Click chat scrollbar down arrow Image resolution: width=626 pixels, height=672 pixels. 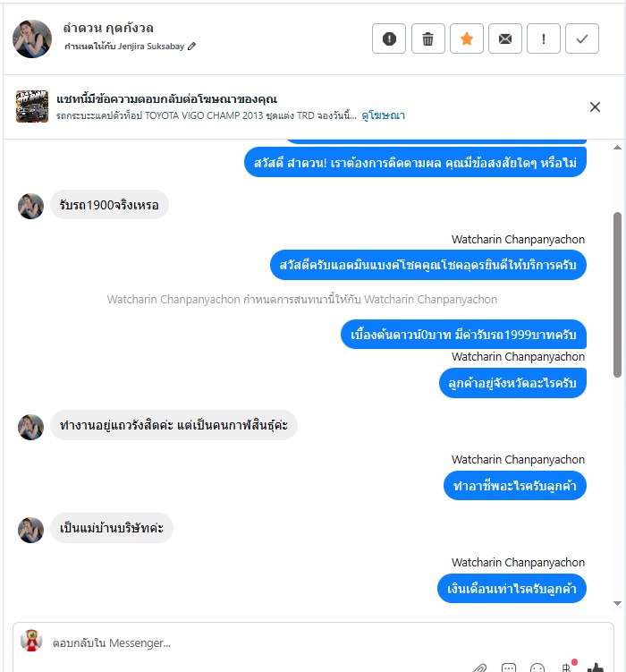[x=617, y=603]
